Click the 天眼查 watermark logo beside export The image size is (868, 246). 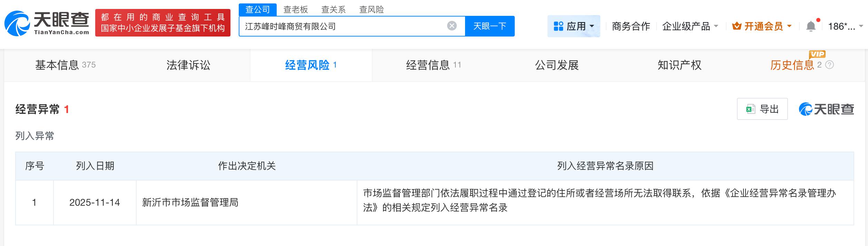(x=826, y=109)
